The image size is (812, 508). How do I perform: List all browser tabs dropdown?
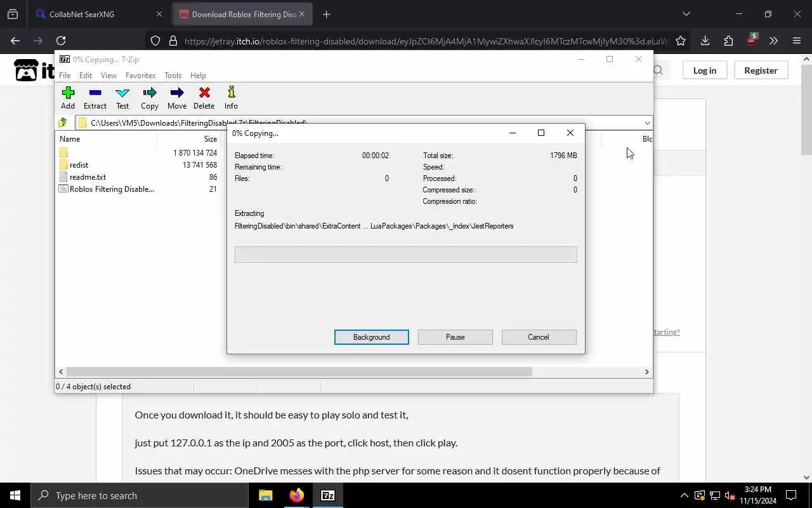tap(686, 14)
